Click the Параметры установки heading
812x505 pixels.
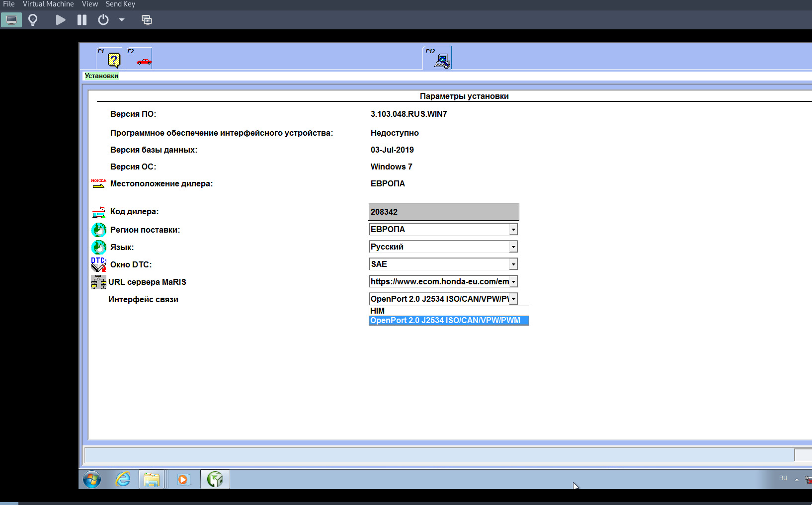464,96
